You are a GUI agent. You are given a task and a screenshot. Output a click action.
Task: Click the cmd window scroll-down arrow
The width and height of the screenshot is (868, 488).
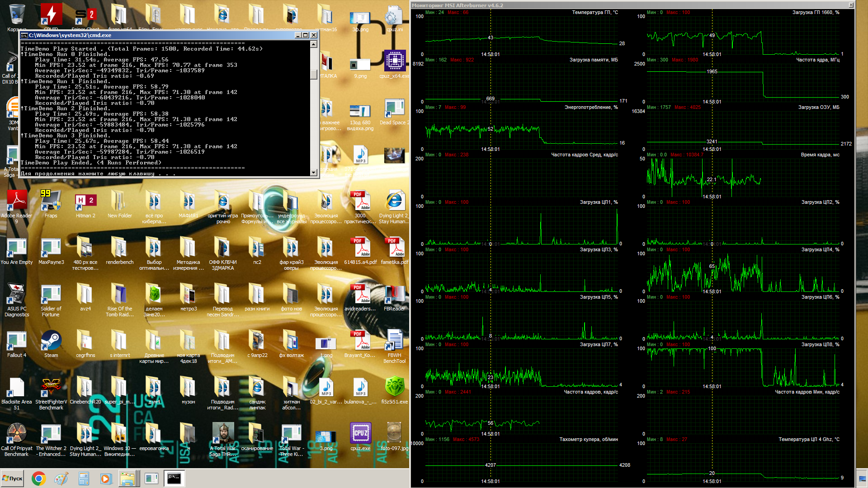pos(314,173)
